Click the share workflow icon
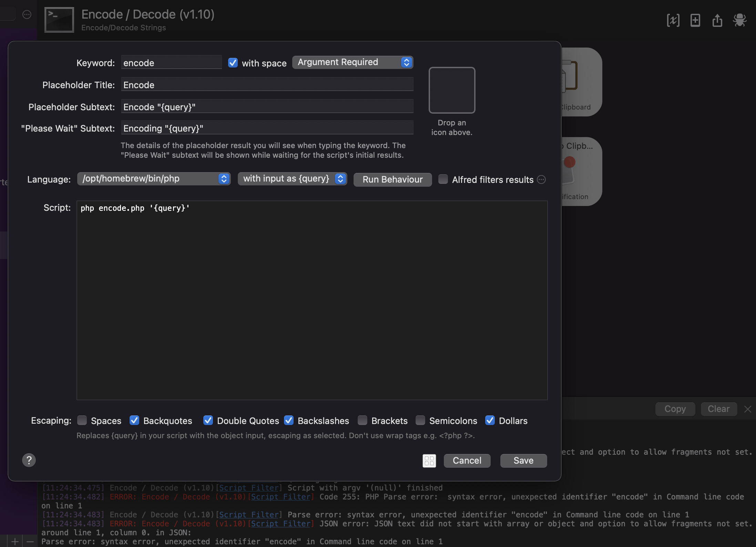Screen dimensions: 756x547 click(x=717, y=20)
